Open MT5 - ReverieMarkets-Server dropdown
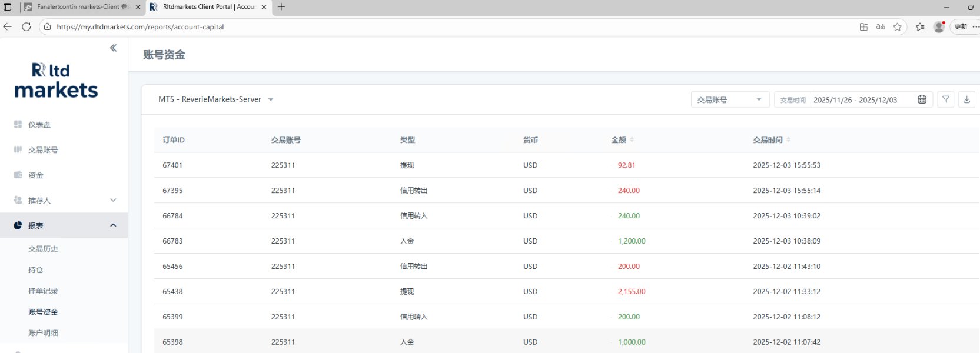This screenshot has height=353, width=980. point(216,99)
